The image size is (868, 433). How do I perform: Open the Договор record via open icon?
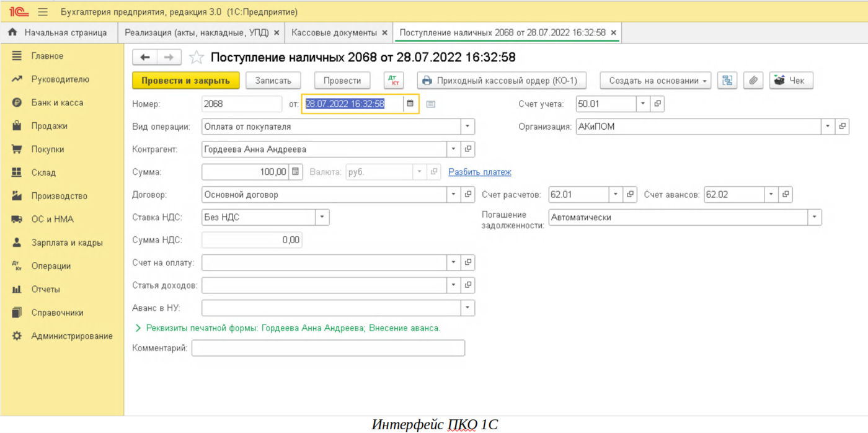point(468,195)
